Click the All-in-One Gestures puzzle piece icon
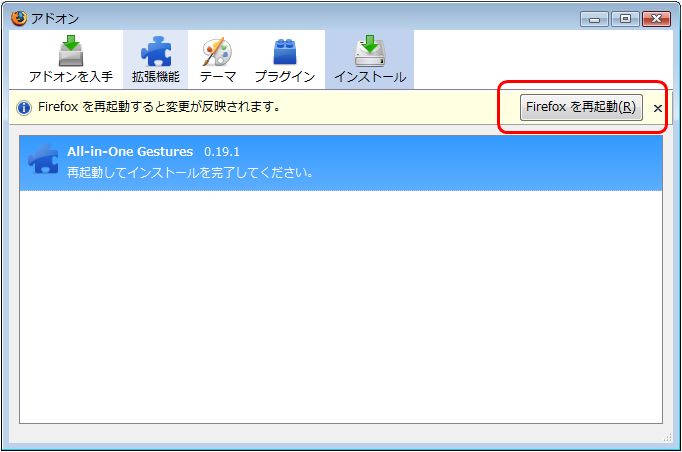This screenshot has height=452, width=682. pos(43,159)
